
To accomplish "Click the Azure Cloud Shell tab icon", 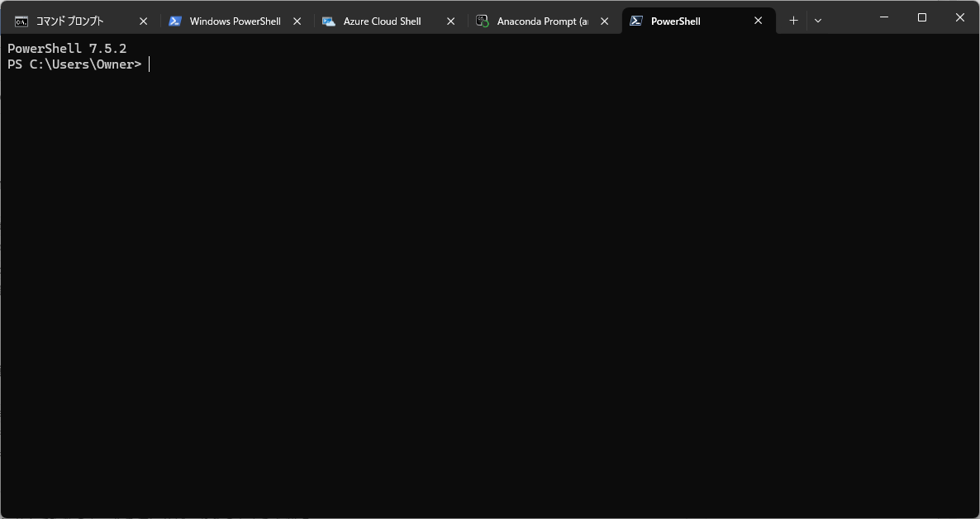I will (x=329, y=21).
